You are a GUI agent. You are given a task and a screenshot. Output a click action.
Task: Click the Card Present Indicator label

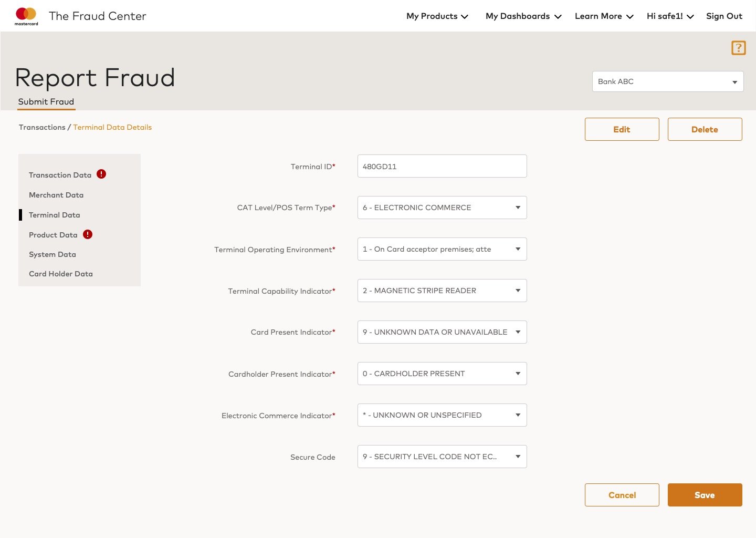[293, 332]
